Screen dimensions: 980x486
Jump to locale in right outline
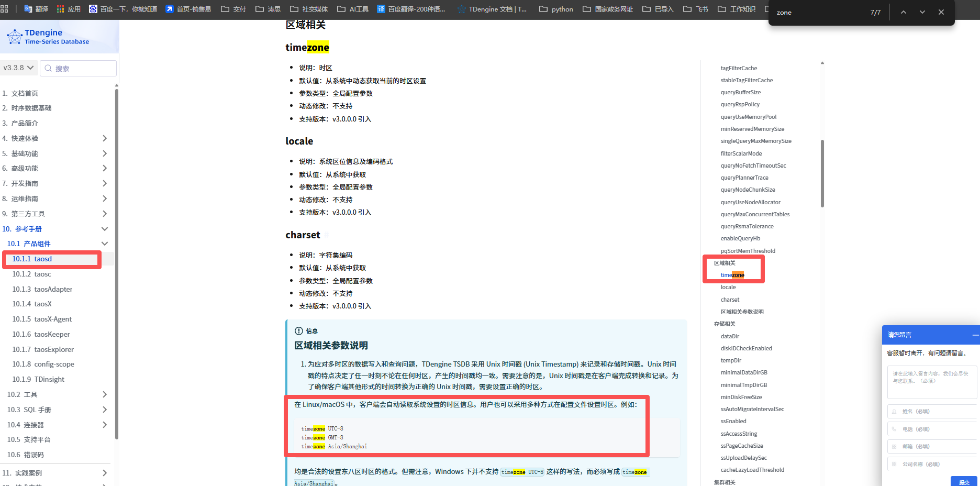pyautogui.click(x=728, y=287)
